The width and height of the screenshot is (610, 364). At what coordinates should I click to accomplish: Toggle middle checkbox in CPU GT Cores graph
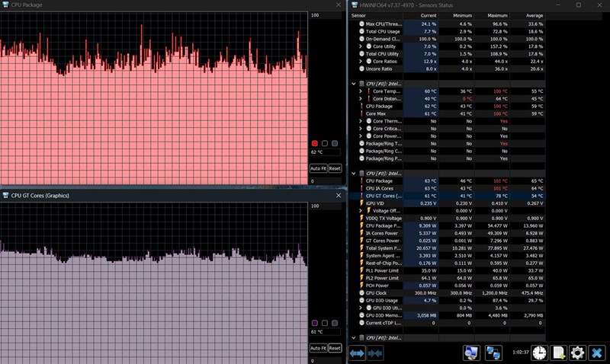pos(325,323)
